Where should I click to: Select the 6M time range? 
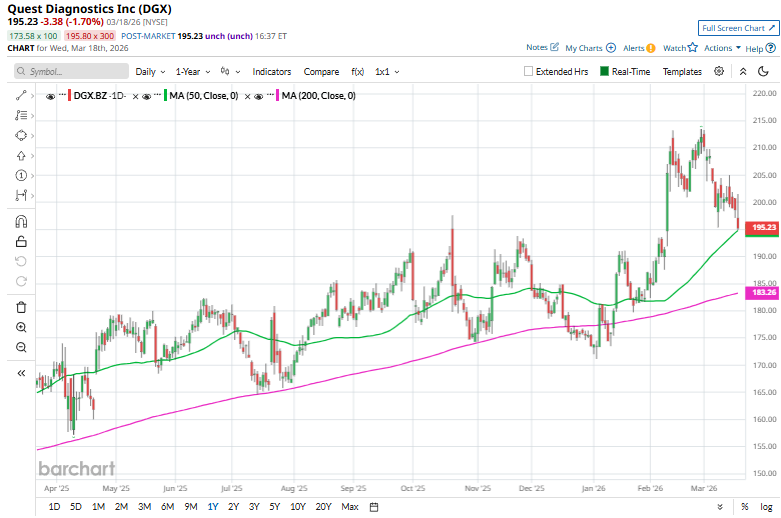click(x=167, y=507)
